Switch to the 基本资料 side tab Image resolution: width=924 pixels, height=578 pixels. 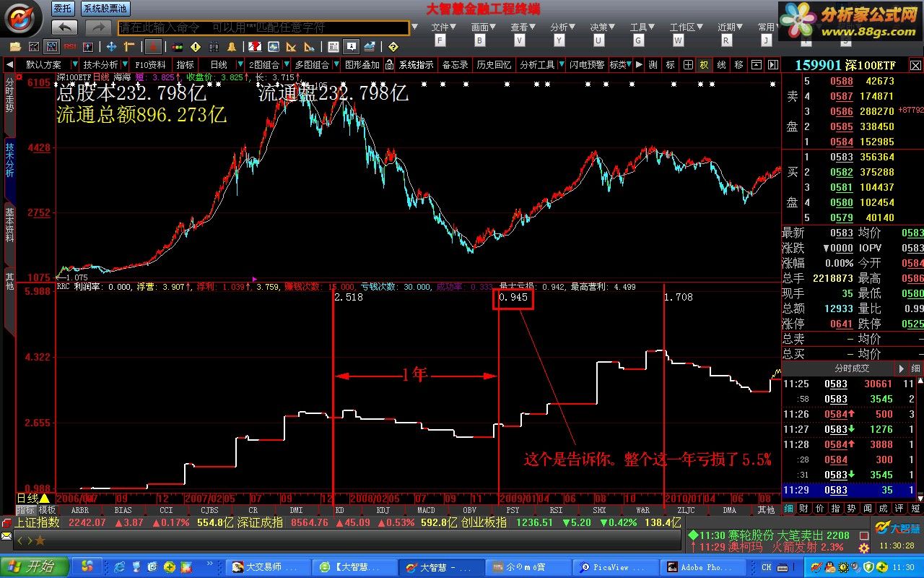click(10, 225)
